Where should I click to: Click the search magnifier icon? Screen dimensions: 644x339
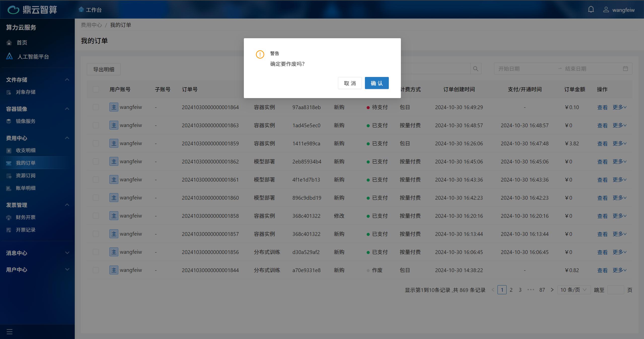click(475, 69)
